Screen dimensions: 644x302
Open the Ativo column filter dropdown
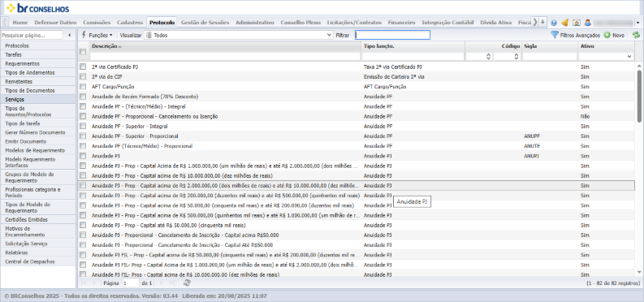(629, 57)
